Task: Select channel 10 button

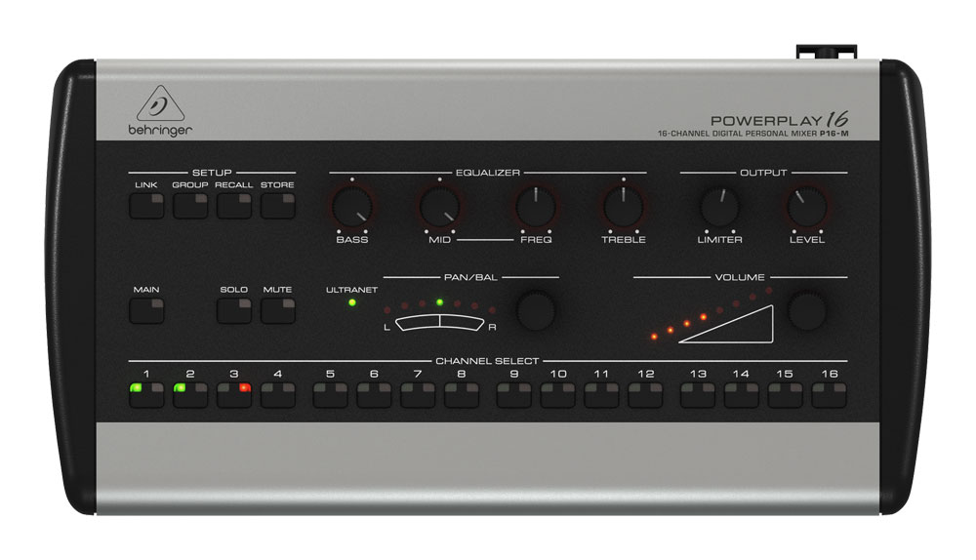Action: coord(557,395)
